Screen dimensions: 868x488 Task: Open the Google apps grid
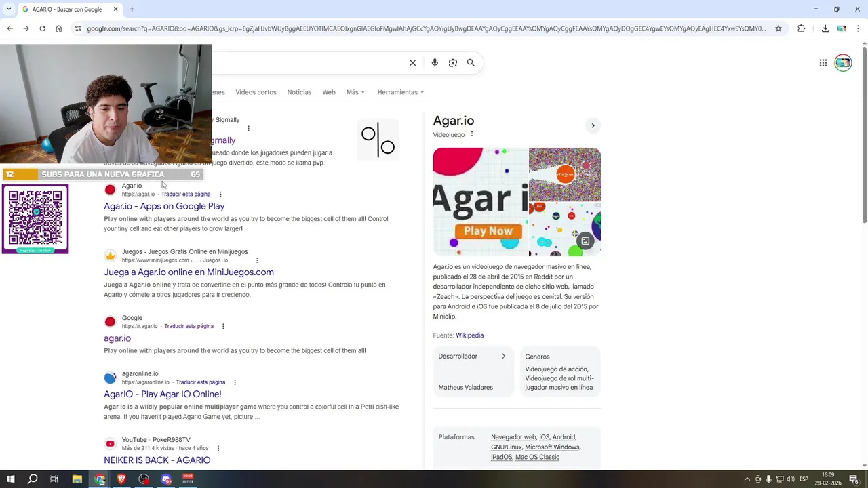(823, 63)
